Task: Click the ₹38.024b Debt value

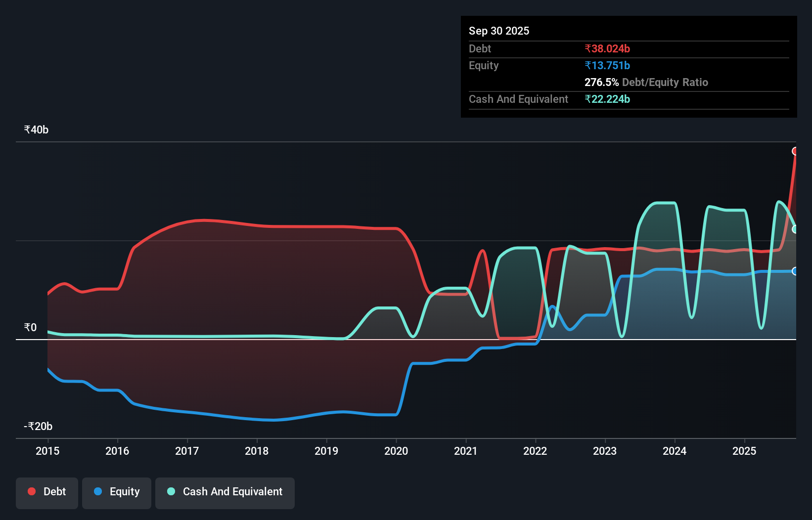Action: pos(607,48)
